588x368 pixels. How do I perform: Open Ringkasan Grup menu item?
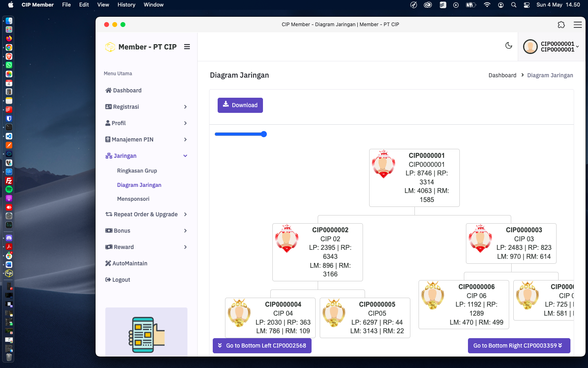tap(137, 171)
